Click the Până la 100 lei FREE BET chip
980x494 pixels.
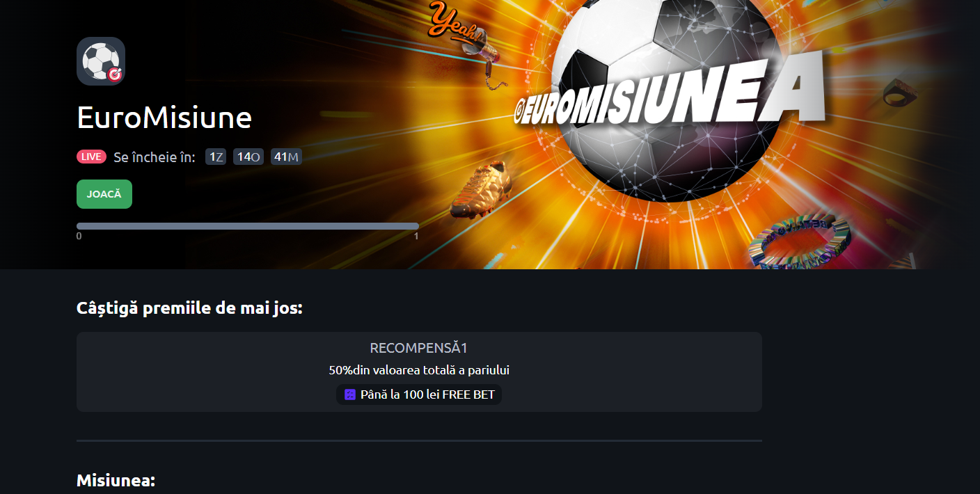(x=419, y=395)
